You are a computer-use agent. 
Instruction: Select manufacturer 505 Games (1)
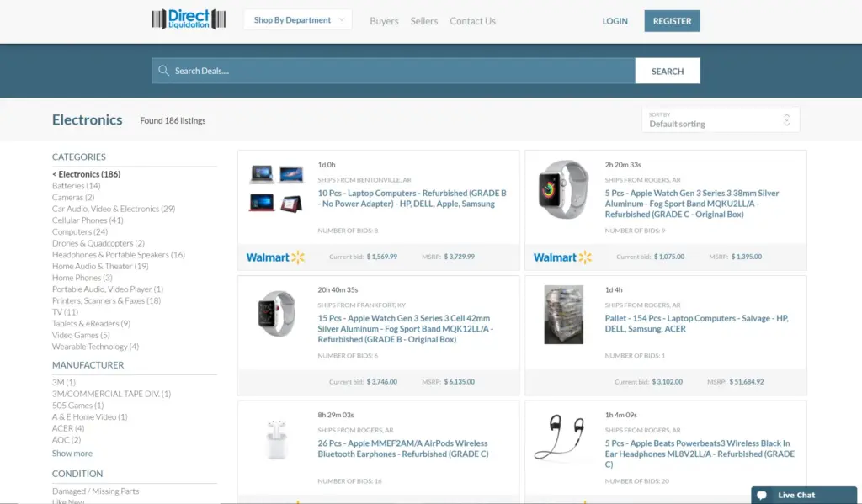(77, 406)
